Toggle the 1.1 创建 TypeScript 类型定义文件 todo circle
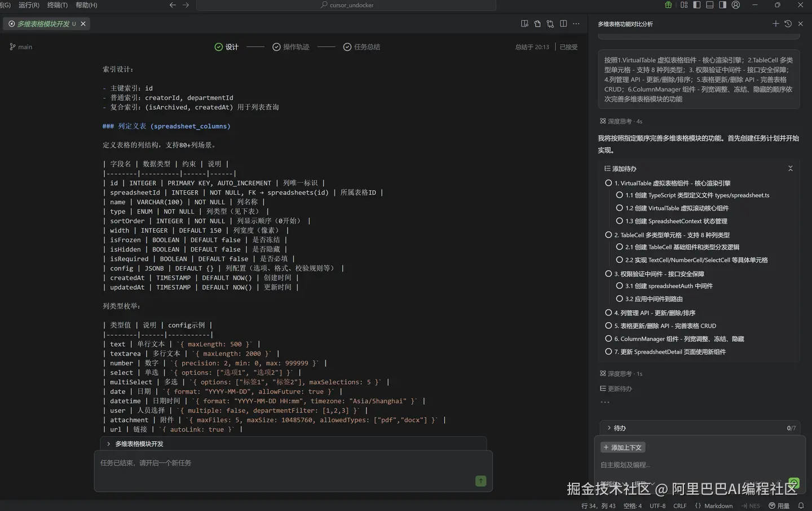Viewport: 812px width, 511px height. (x=619, y=195)
